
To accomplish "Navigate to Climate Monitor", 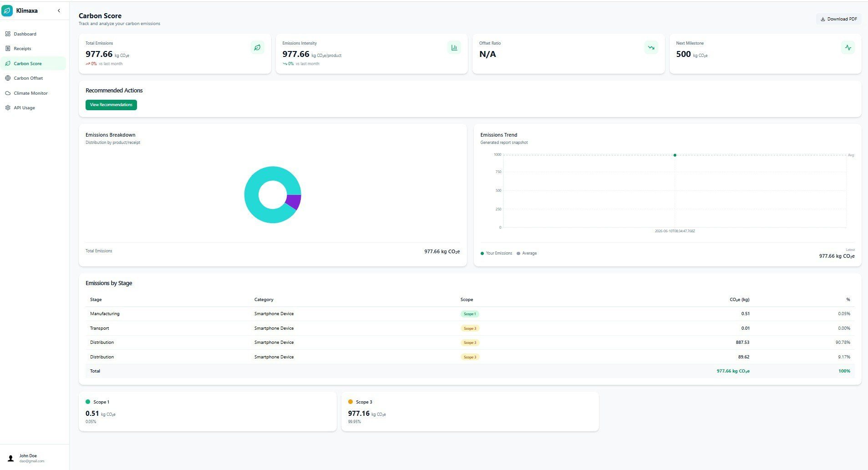I will (x=33, y=93).
